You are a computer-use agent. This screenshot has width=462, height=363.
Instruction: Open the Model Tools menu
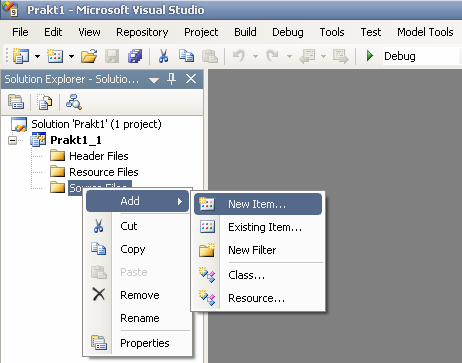425,32
